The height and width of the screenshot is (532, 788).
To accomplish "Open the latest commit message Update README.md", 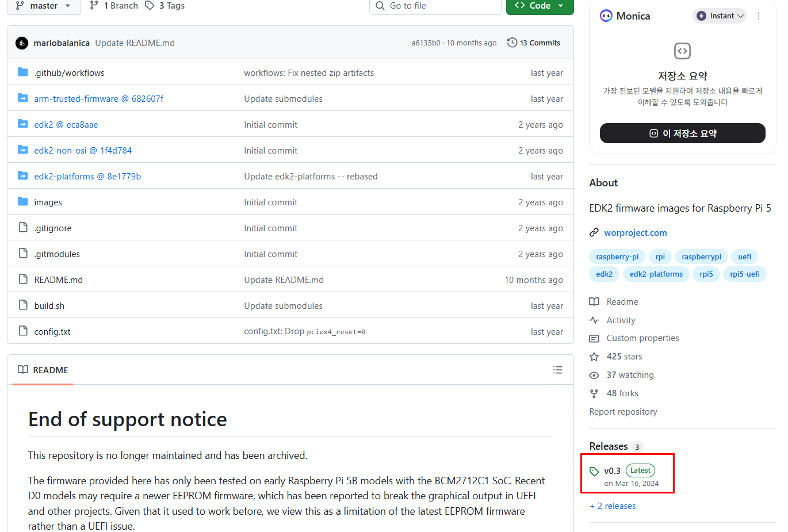I will pyautogui.click(x=135, y=43).
